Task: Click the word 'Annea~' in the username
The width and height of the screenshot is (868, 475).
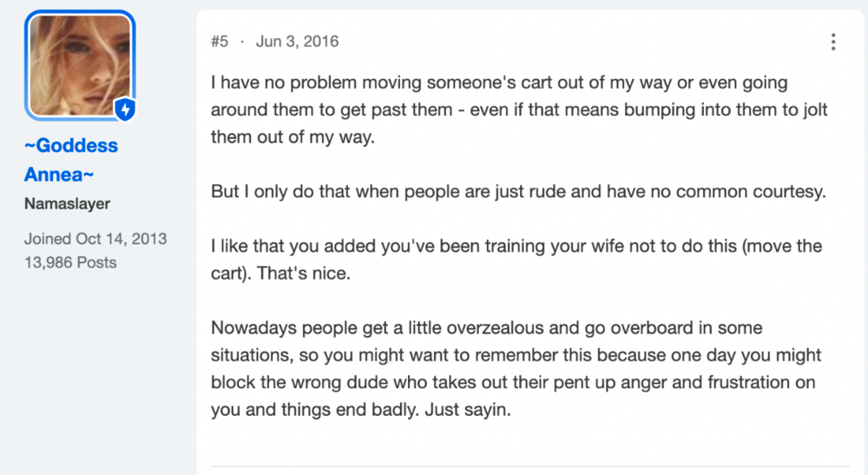Action: pos(59,175)
